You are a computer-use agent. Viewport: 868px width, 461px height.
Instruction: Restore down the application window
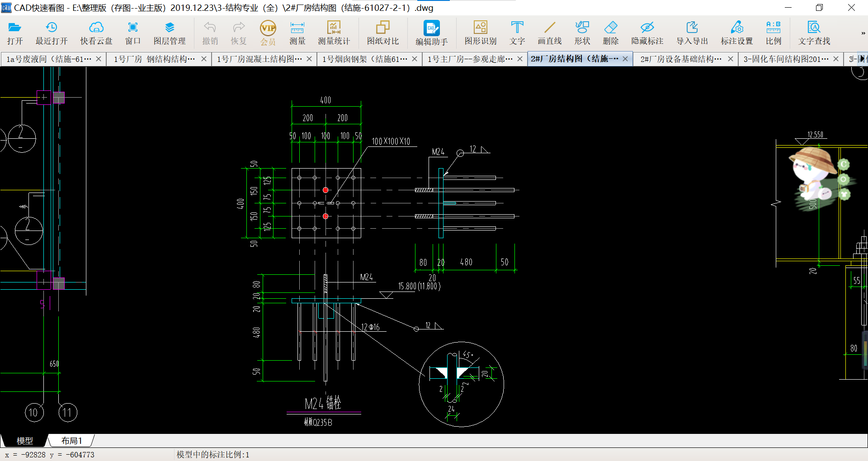[x=819, y=8]
